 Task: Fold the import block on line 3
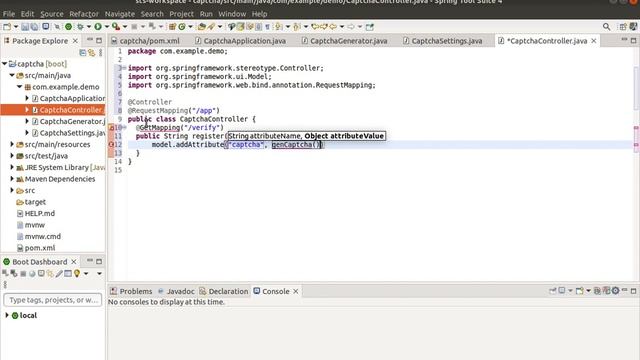[x=124, y=68]
